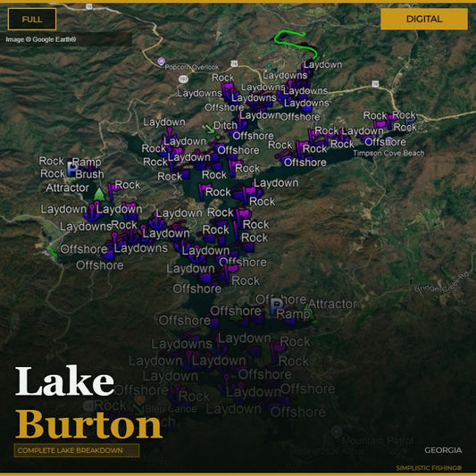Select the Popcorn Overlook purple pin
Viewport: 476px width, 476px height.
point(161,62)
